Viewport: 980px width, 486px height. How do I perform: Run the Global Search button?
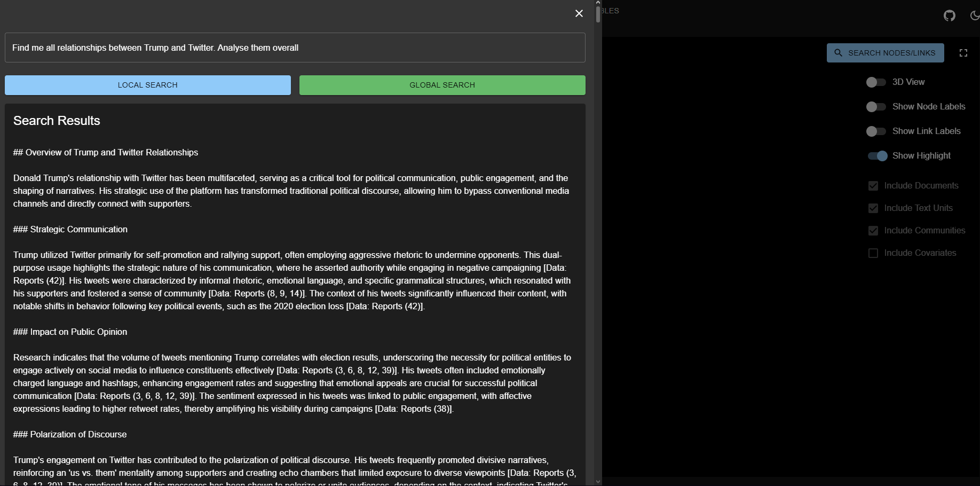[442, 85]
